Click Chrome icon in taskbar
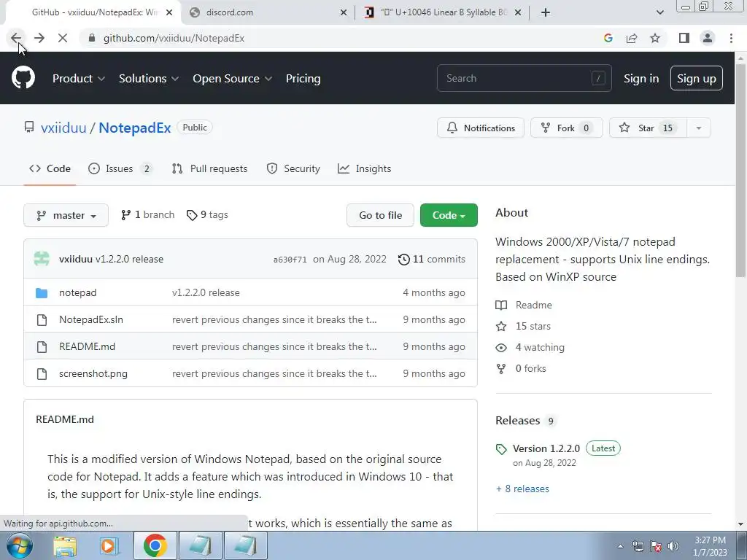Viewport: 747px width, 560px height. (155, 545)
